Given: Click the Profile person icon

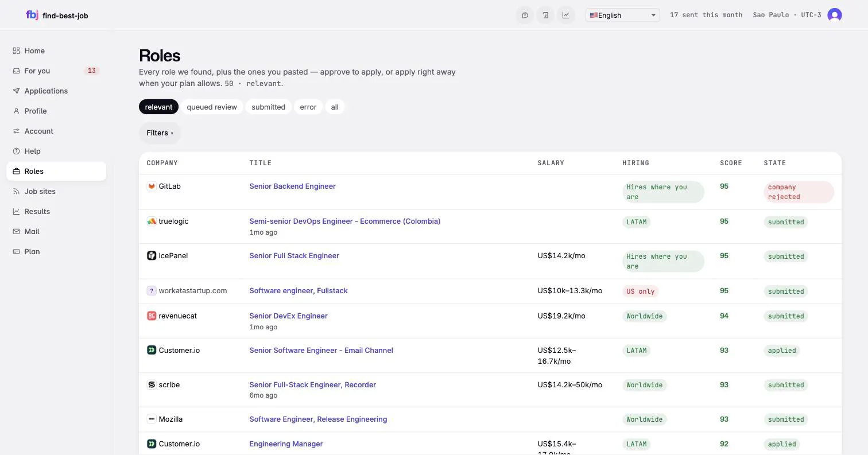Looking at the screenshot, I should coord(16,111).
